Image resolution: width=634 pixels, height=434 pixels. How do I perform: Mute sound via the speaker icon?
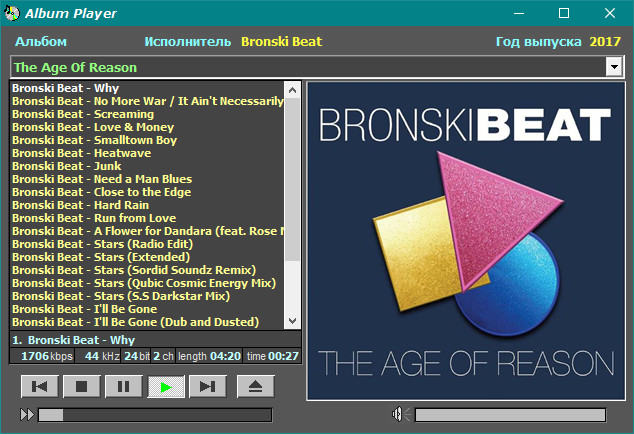400,415
